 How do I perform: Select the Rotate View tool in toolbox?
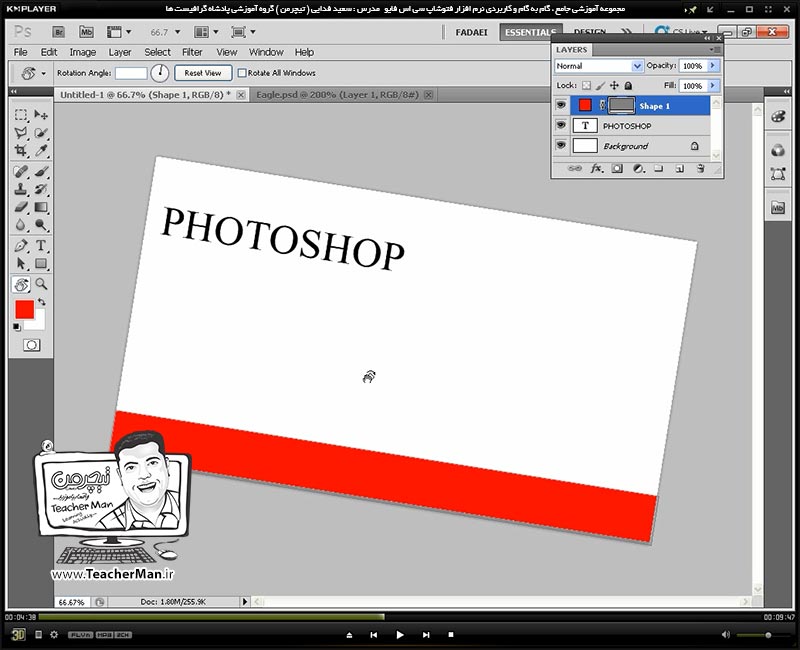coord(21,284)
